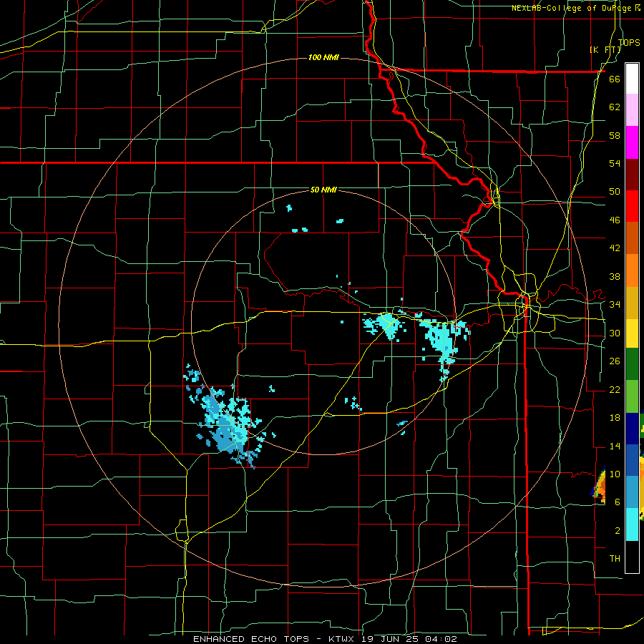Click the K FT units label
The width and height of the screenshot is (644, 644).
[605, 49]
